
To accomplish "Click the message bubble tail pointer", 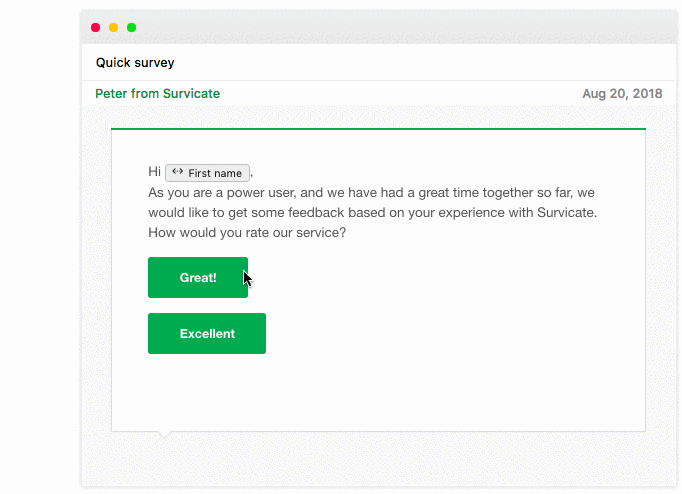I will 164,434.
